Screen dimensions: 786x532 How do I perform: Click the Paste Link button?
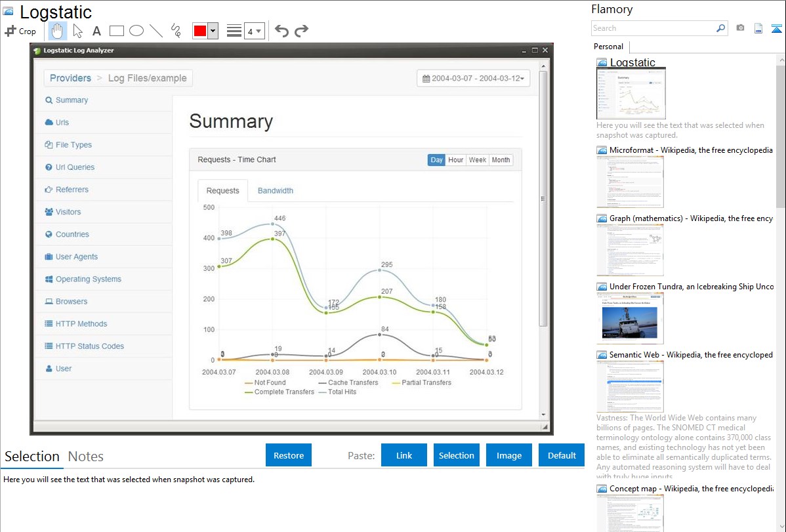pos(404,455)
